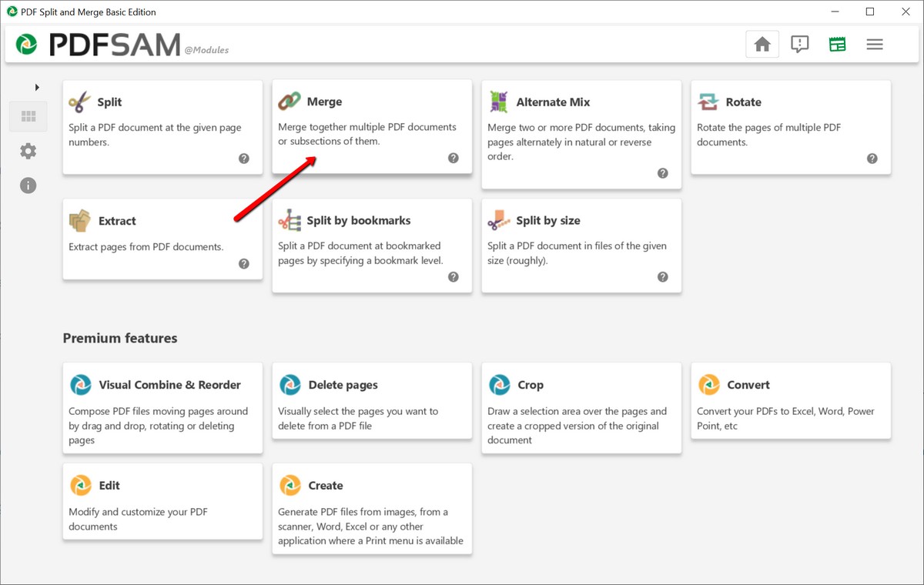924x585 pixels.
Task: Expand the left sidebar arrow
Action: click(37, 87)
